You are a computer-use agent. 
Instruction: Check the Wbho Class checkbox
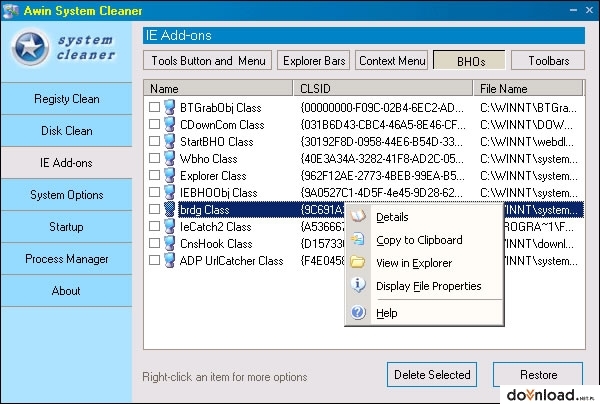tap(154, 158)
